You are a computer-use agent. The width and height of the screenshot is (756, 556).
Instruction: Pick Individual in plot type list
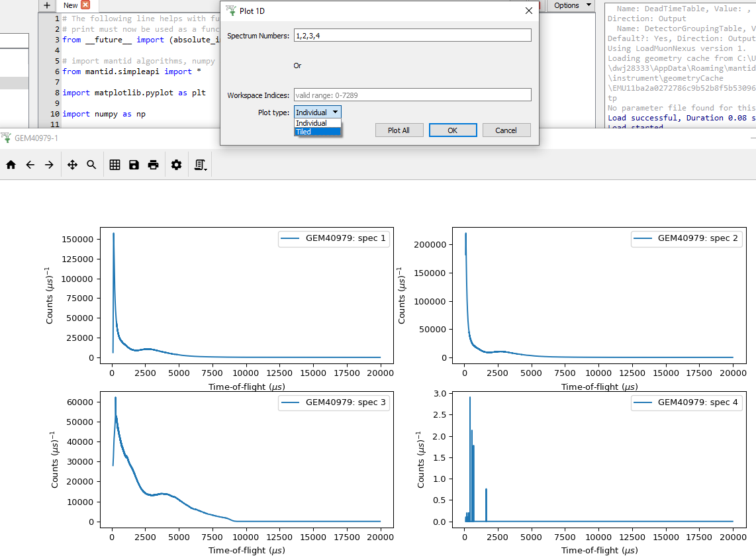[x=317, y=123]
